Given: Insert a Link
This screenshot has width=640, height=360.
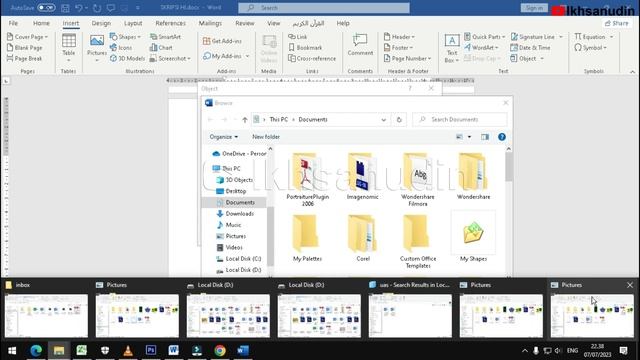Looking at the screenshot, I should tap(298, 37).
